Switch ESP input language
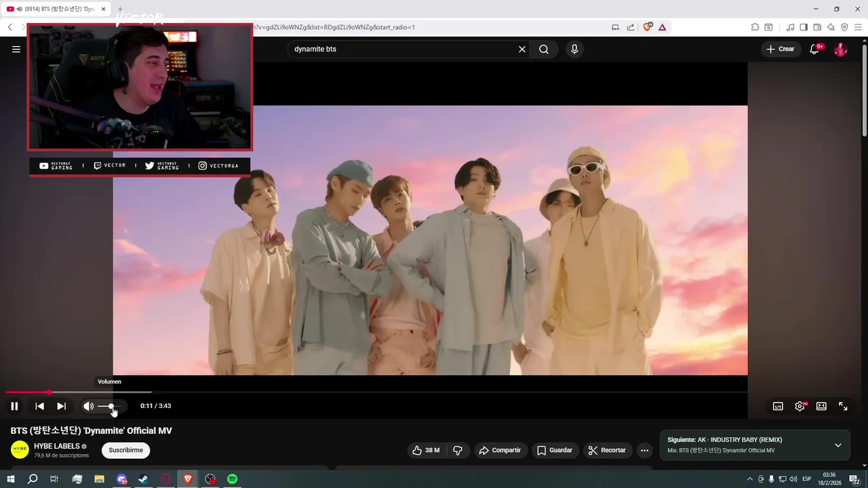Image resolution: width=868 pixels, height=488 pixels. 807,479
